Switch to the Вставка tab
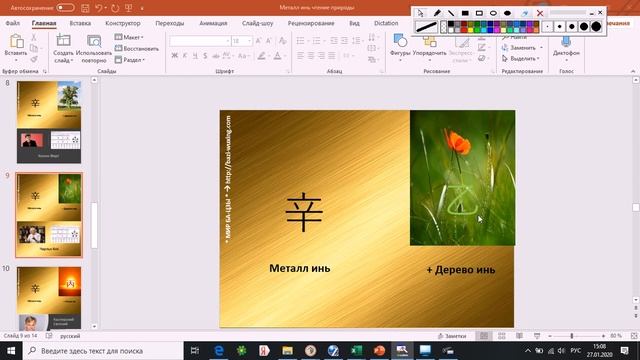The height and width of the screenshot is (360, 640). pyautogui.click(x=80, y=23)
